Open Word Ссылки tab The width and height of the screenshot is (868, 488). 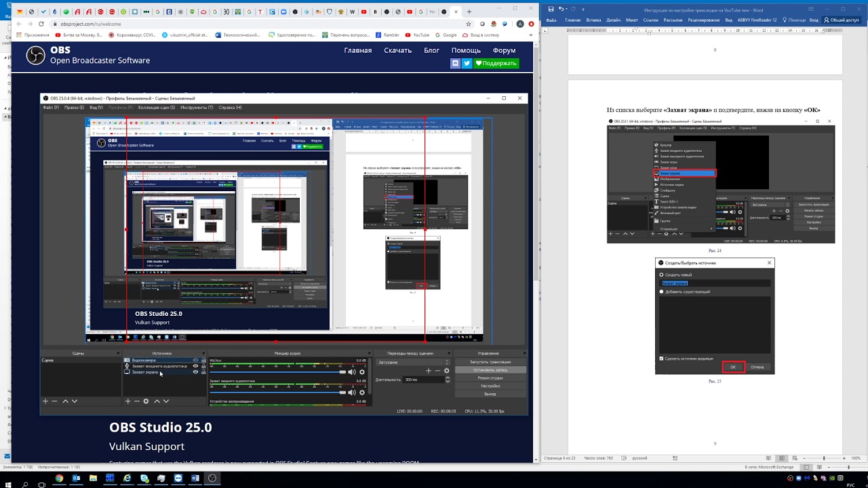(651, 20)
